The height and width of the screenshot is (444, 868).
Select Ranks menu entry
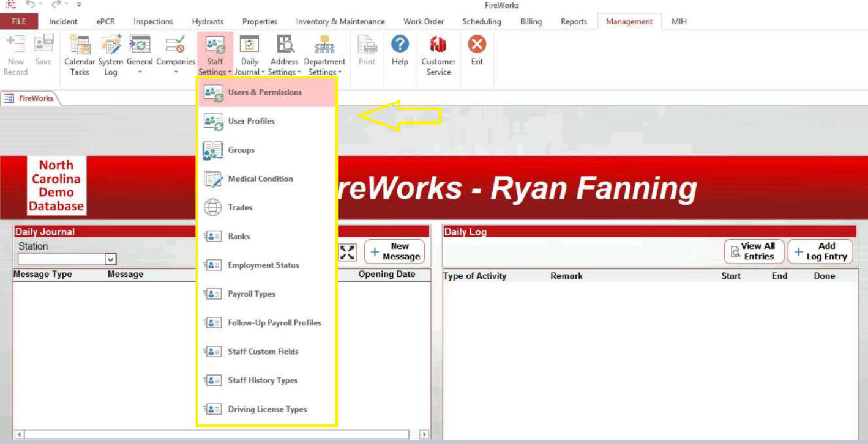coord(267,236)
